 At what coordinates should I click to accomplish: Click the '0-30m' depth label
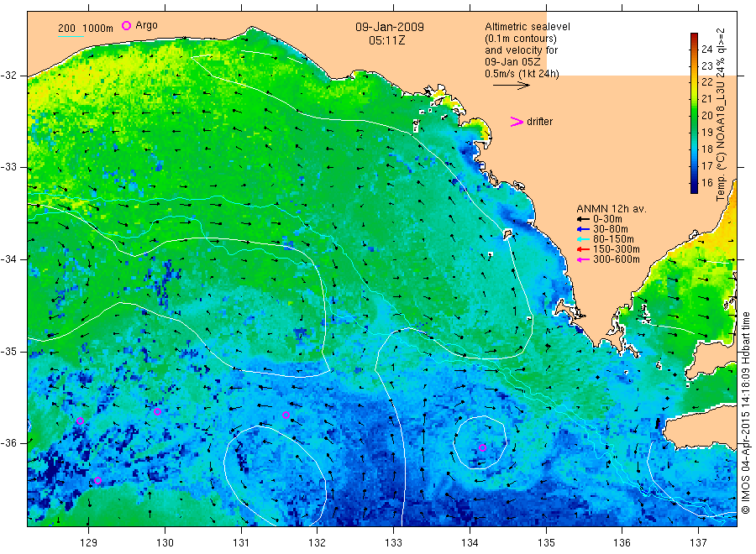(607, 219)
